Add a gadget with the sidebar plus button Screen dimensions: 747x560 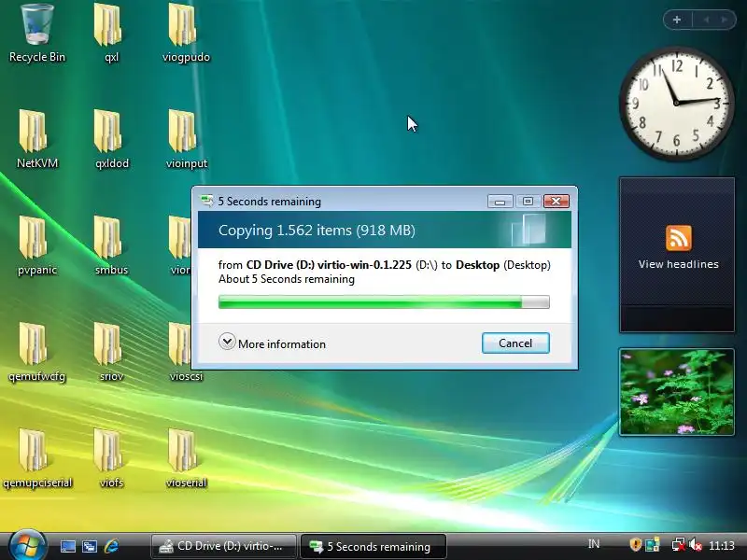tap(677, 20)
